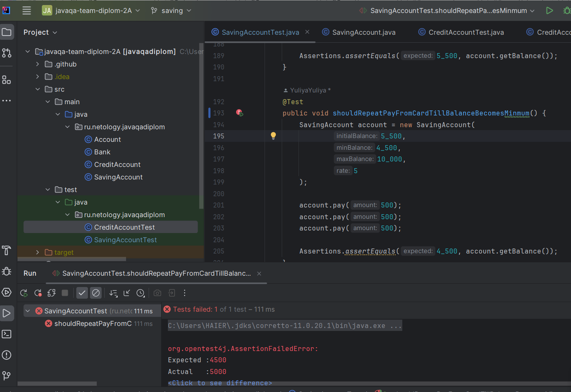This screenshot has height=392, width=571.
Task: Click the 'Click to see difference' link
Action: [x=220, y=383]
